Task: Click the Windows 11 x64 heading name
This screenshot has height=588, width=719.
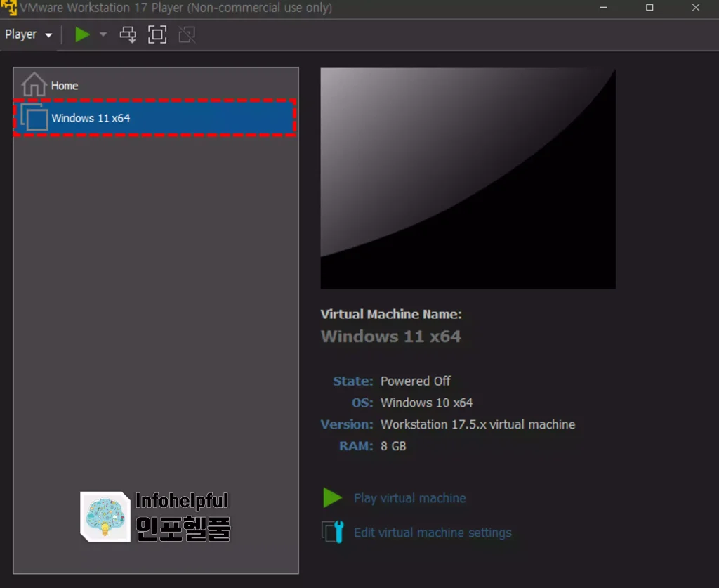Action: point(390,337)
